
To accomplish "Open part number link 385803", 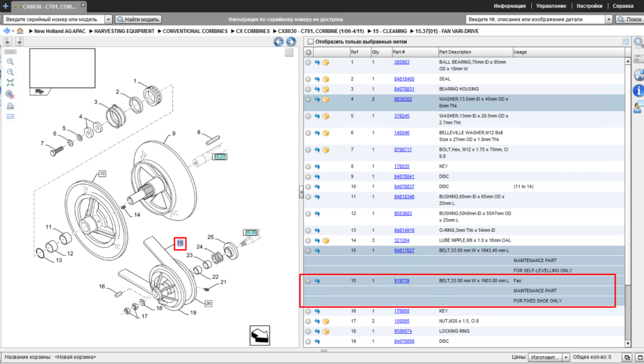I will tap(402, 62).
